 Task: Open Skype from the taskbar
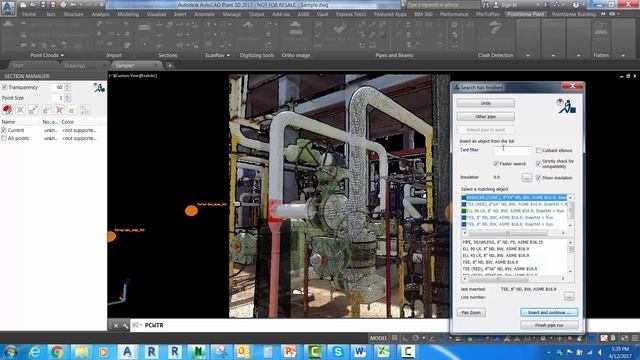tap(338, 352)
